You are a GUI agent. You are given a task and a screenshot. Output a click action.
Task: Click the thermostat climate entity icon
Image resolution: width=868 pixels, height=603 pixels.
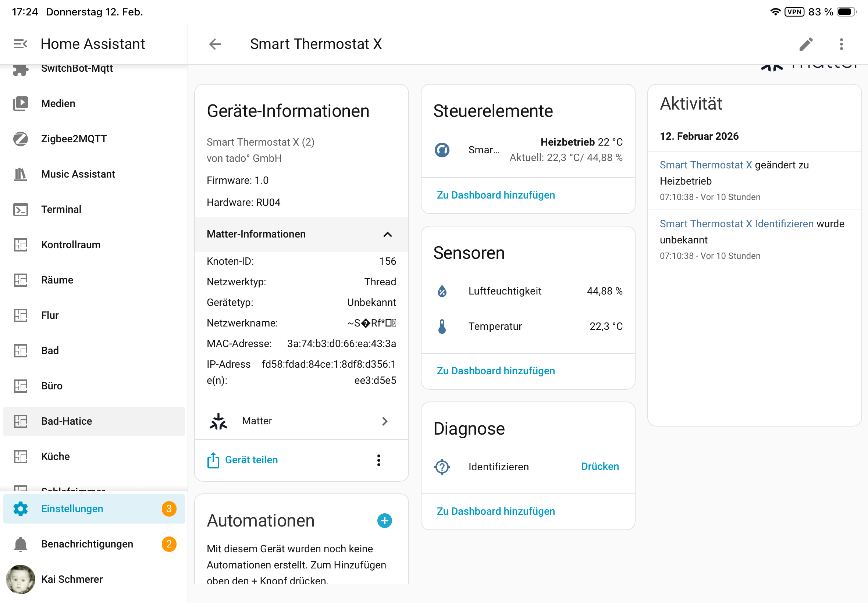click(442, 150)
